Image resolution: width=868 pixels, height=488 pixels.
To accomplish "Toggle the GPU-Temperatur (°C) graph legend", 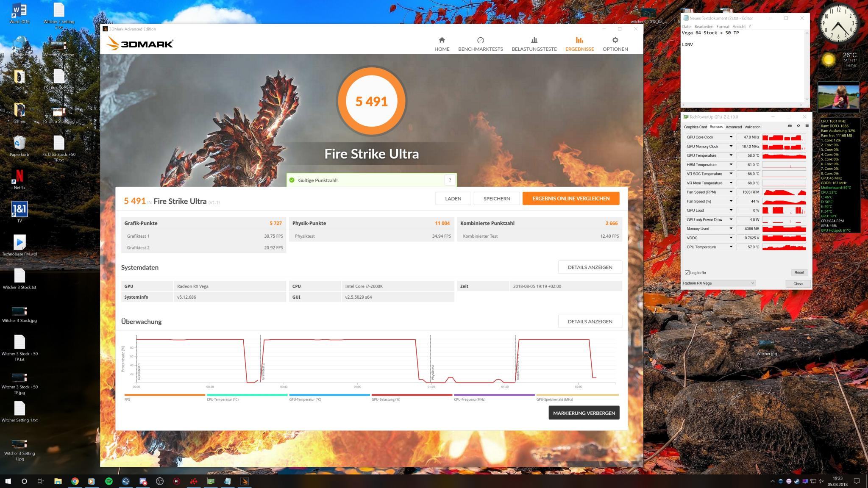I will [329, 397].
